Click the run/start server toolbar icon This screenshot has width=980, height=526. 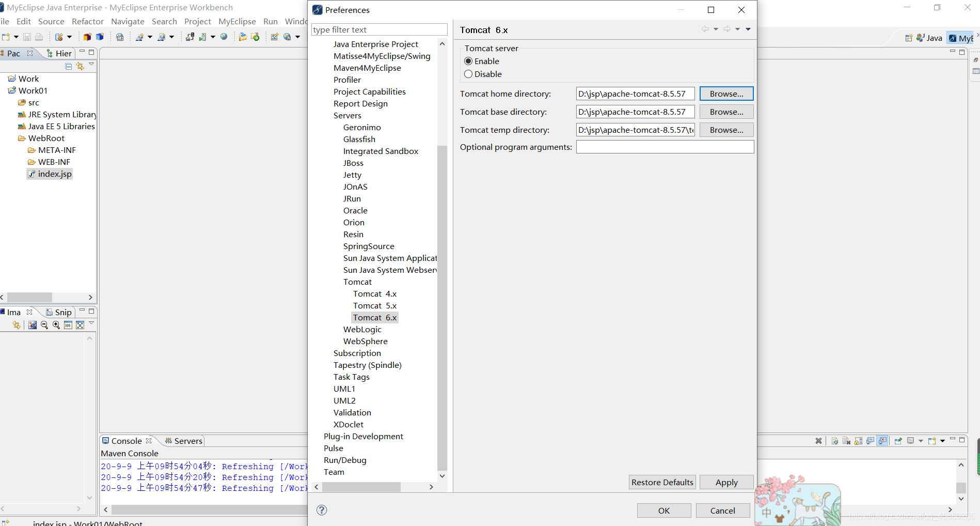click(x=202, y=37)
